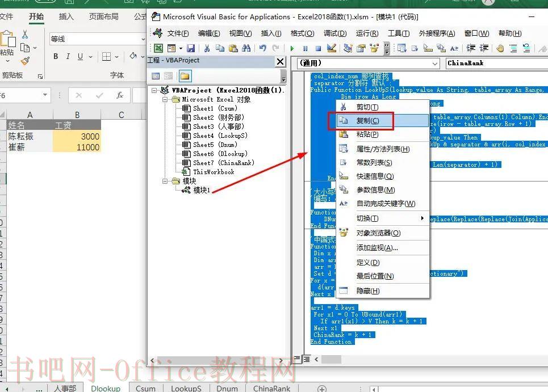Switch to the ChinaRank sheet tab
Viewport: 548px width, 392px height.
pyautogui.click(x=271, y=388)
